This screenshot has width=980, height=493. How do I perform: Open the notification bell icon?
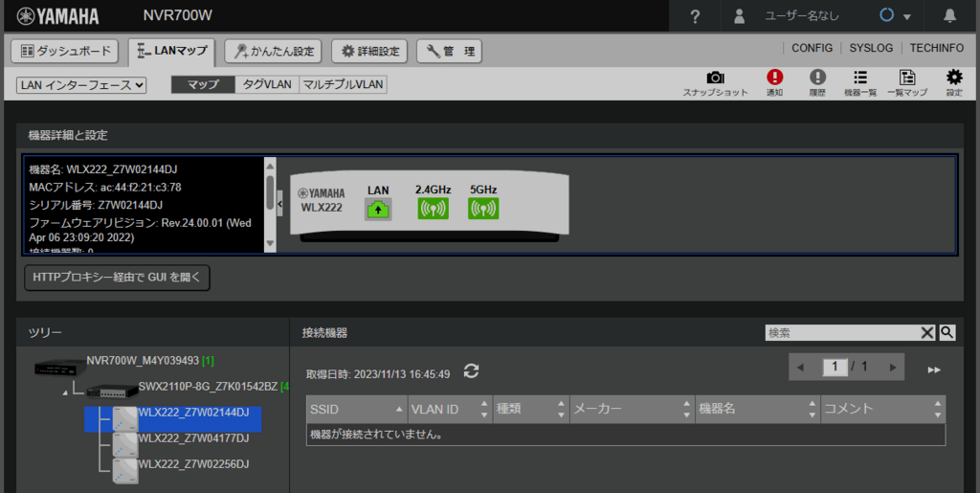point(949,15)
